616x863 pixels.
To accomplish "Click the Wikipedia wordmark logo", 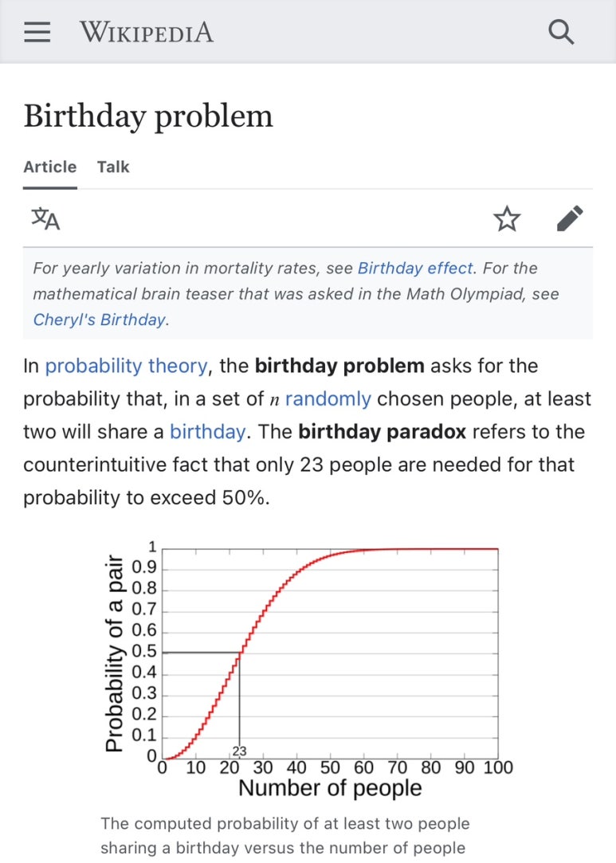I will 147,32.
